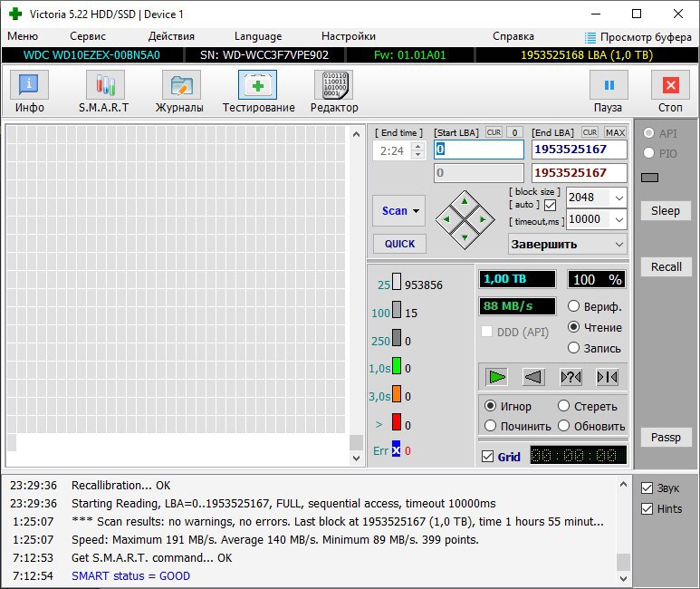Select the Игнор radio option

click(x=490, y=405)
